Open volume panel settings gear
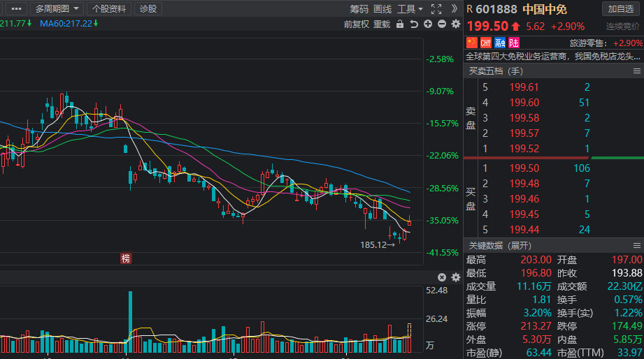 (455, 277)
